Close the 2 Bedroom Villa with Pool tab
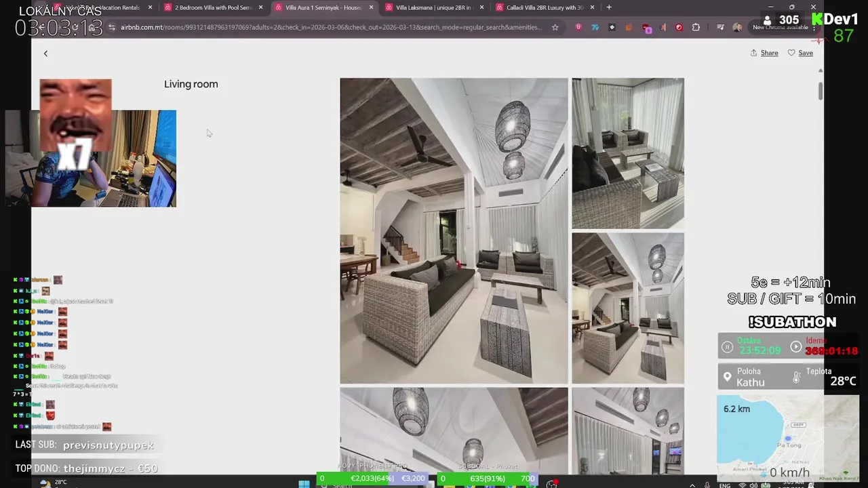The image size is (868, 488). 260,7
